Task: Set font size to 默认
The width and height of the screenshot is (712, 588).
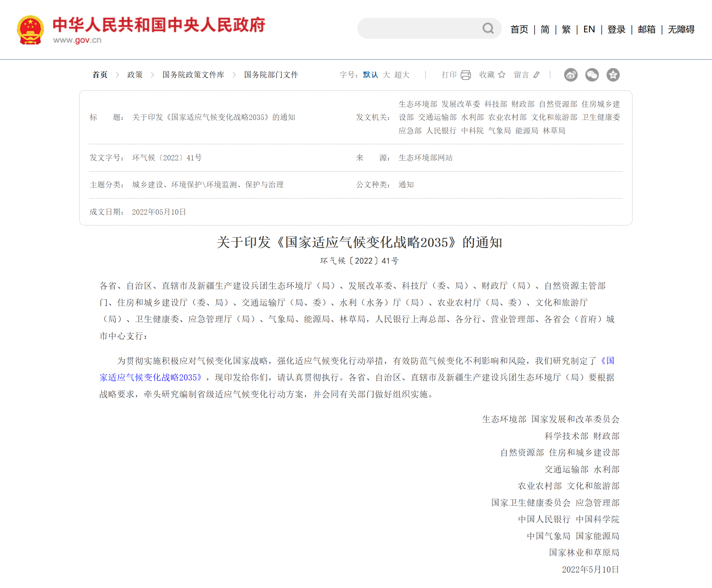Action: point(370,75)
